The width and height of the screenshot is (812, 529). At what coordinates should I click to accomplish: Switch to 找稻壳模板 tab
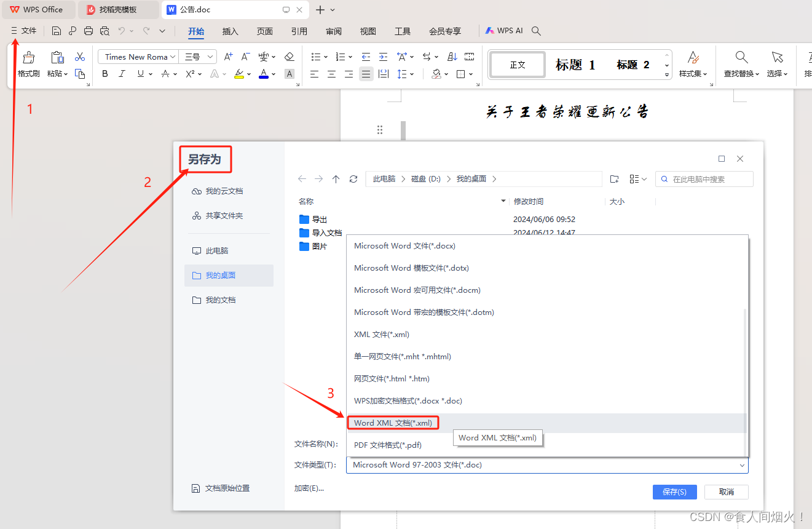[x=118, y=10]
